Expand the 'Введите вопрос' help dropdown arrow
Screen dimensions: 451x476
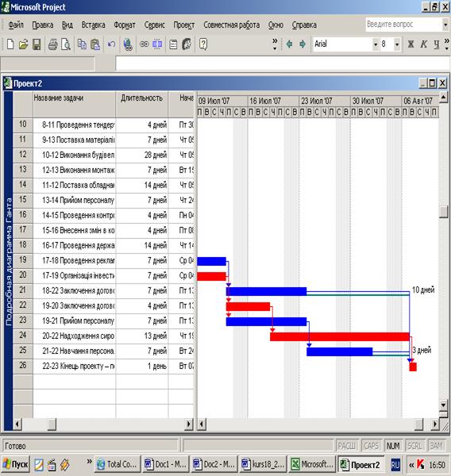(x=445, y=25)
